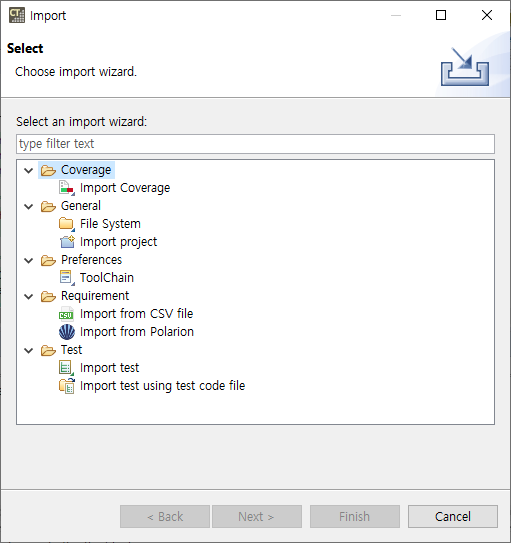Click the Cancel button
This screenshot has width=511, height=543.
click(452, 516)
